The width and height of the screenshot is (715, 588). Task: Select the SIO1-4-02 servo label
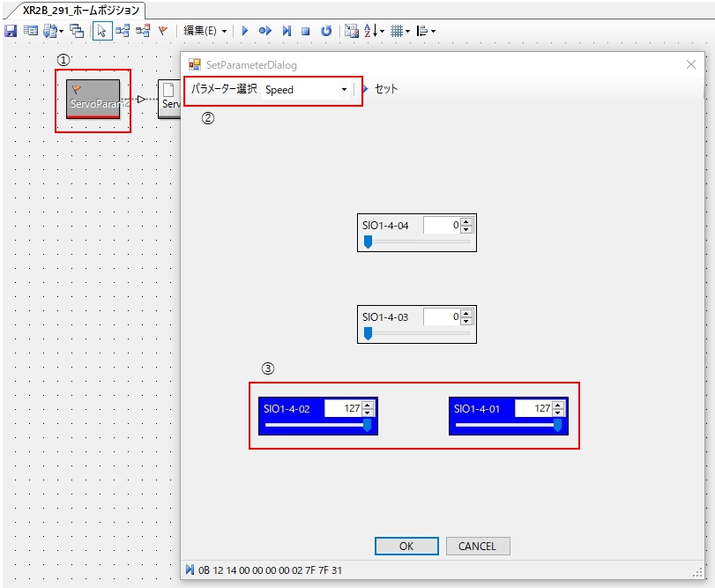[x=287, y=409]
